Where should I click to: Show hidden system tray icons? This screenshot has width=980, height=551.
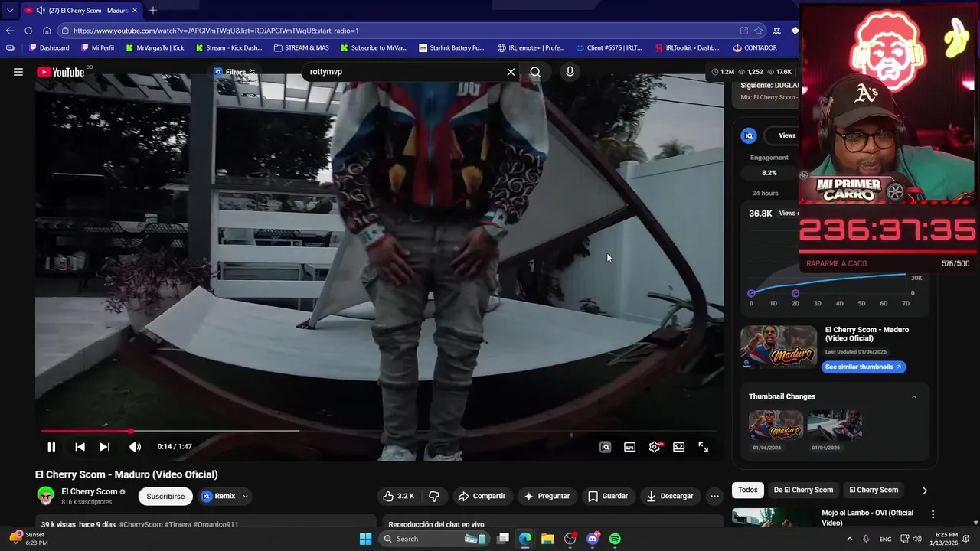849,539
